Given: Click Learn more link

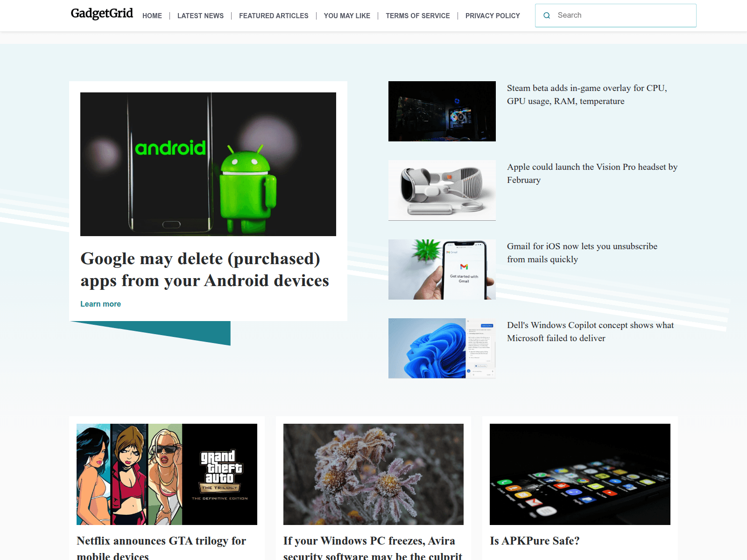Looking at the screenshot, I should click(100, 304).
